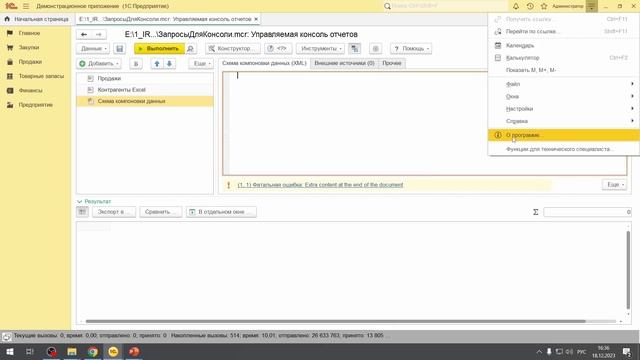Expand the Инструменты dropdown

320,49
